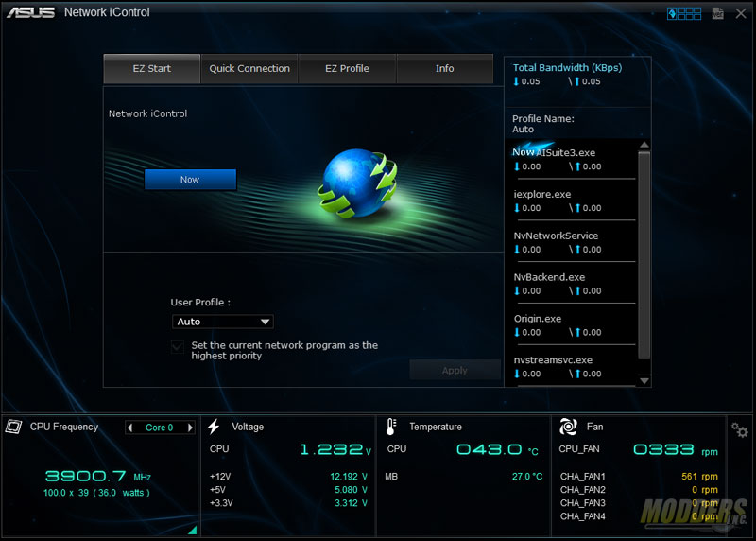Select NvNetworkService in the bandwidth list

(574, 242)
